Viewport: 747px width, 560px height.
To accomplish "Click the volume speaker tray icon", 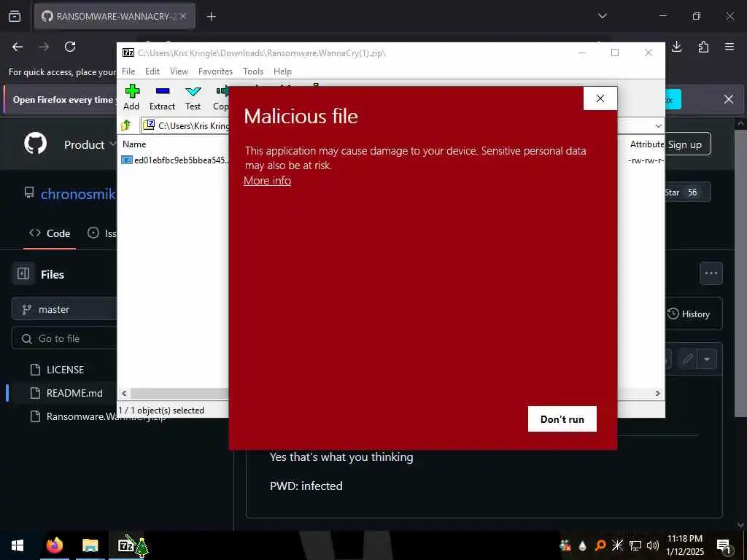I will tap(653, 545).
